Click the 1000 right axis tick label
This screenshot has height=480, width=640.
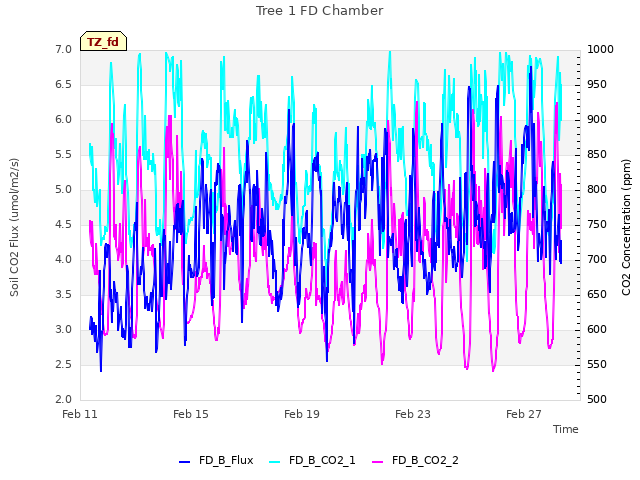(600, 49)
